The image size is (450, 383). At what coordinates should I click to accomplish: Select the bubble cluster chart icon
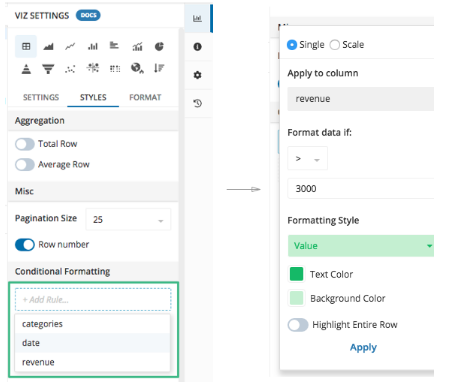[92, 68]
